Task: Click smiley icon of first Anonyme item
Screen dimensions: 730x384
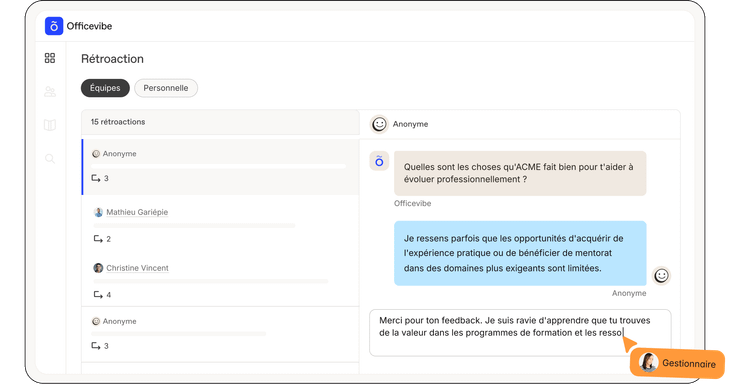Action: 96,154
